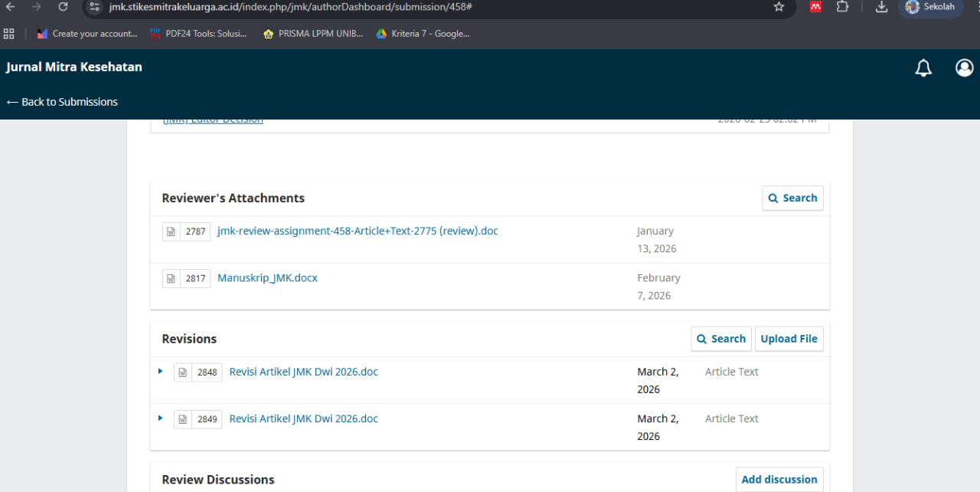Click the document icon beside Manuskrip_JMK.docx
This screenshot has height=492, width=980.
click(171, 279)
